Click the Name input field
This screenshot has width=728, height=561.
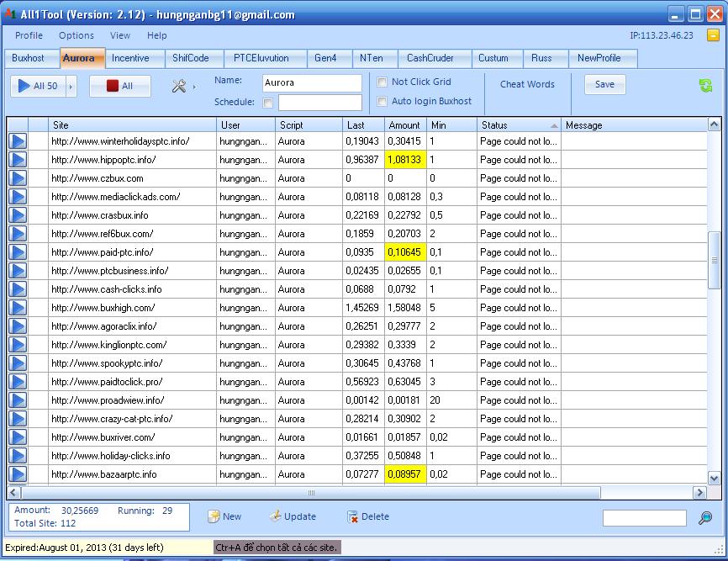tap(311, 83)
